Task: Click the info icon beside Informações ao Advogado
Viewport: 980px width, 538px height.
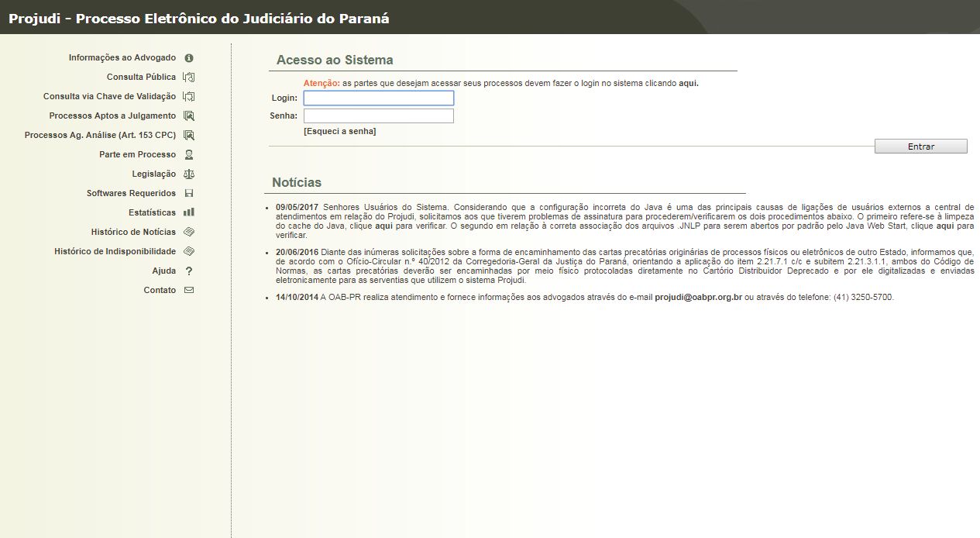Action: (x=189, y=58)
